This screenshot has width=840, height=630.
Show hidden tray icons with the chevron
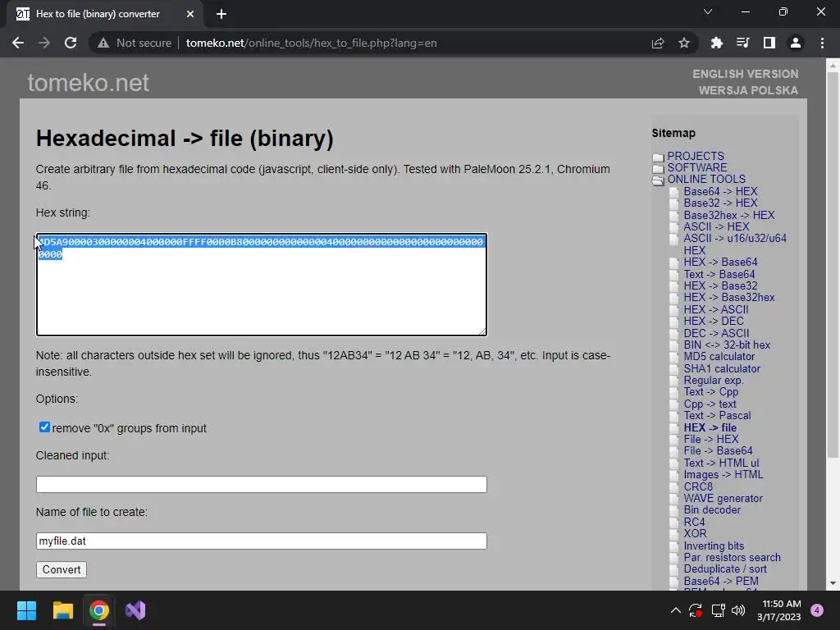pyautogui.click(x=676, y=610)
